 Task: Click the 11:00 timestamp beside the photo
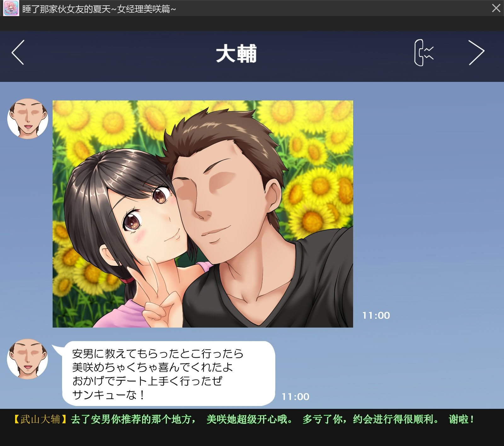tap(376, 315)
